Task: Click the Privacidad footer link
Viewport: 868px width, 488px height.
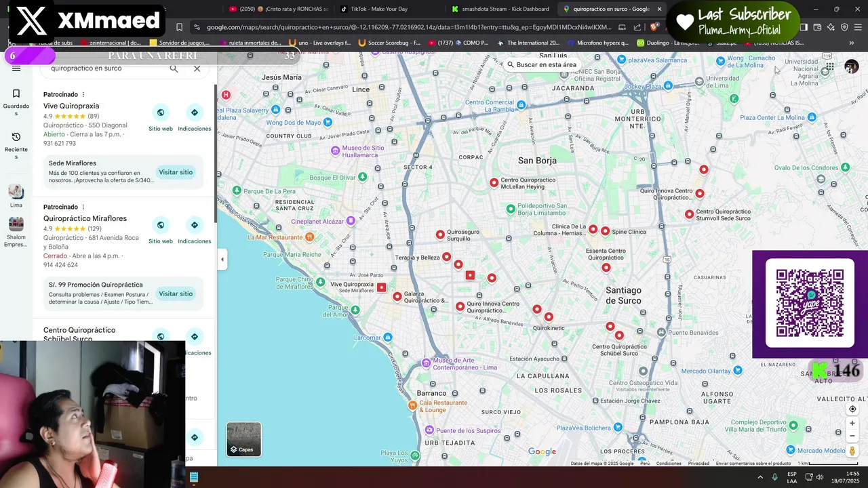Action: tap(698, 464)
